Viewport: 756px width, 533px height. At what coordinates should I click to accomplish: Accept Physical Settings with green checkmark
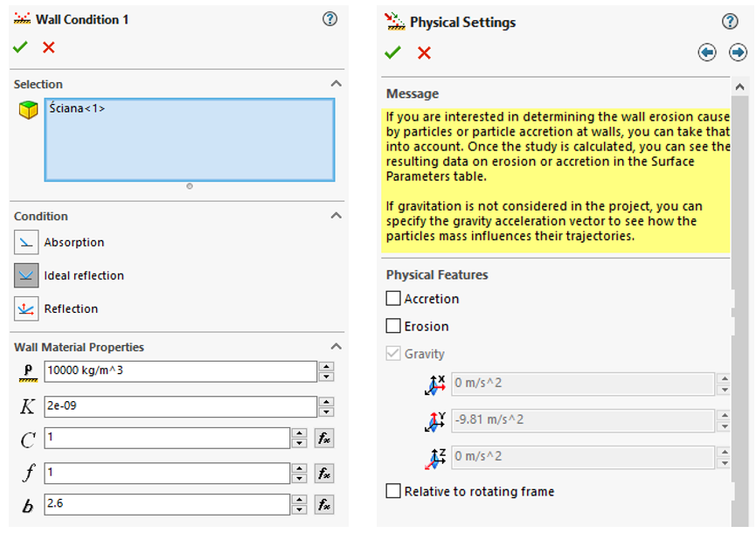click(392, 53)
